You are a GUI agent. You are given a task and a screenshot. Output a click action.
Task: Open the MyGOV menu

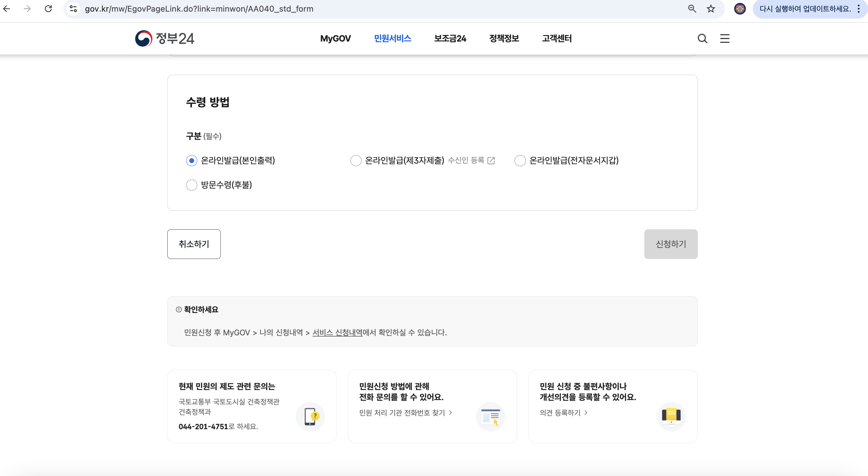(335, 38)
